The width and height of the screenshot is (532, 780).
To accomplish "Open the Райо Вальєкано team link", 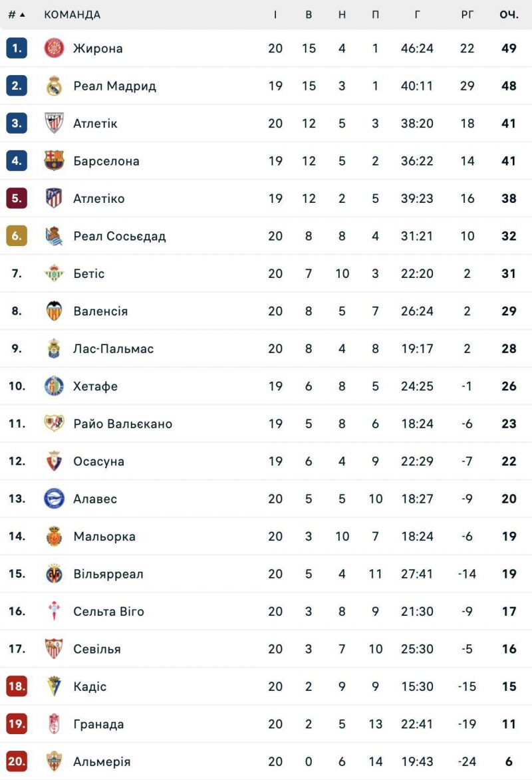I will tap(122, 424).
